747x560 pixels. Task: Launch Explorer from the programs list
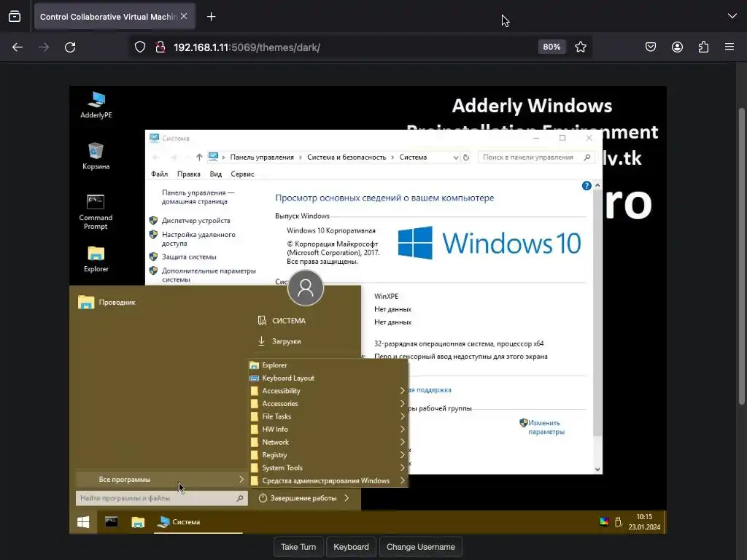click(328, 365)
